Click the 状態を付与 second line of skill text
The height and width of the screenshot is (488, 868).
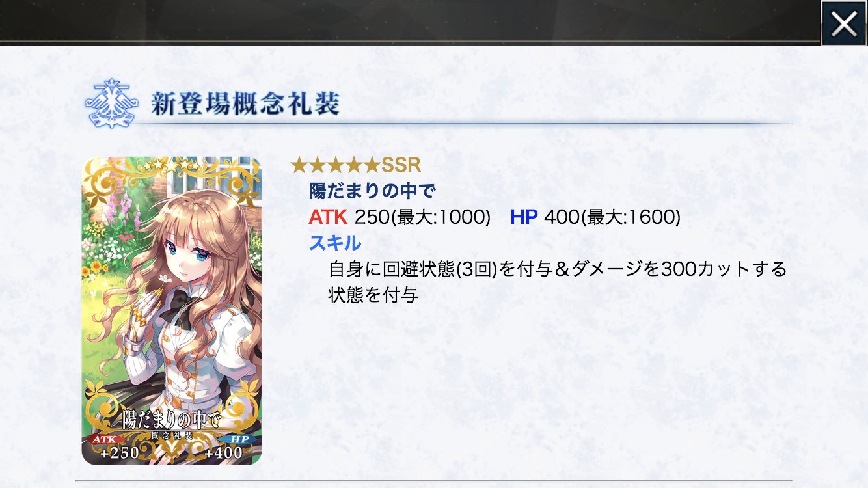click(373, 295)
